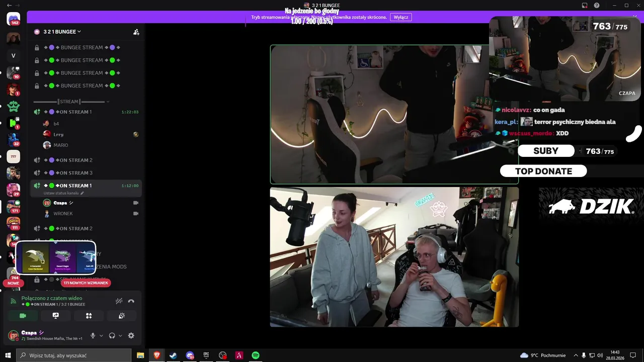The width and height of the screenshot is (644, 362).
Task: Disconnect from the voice call
Action: tap(131, 301)
